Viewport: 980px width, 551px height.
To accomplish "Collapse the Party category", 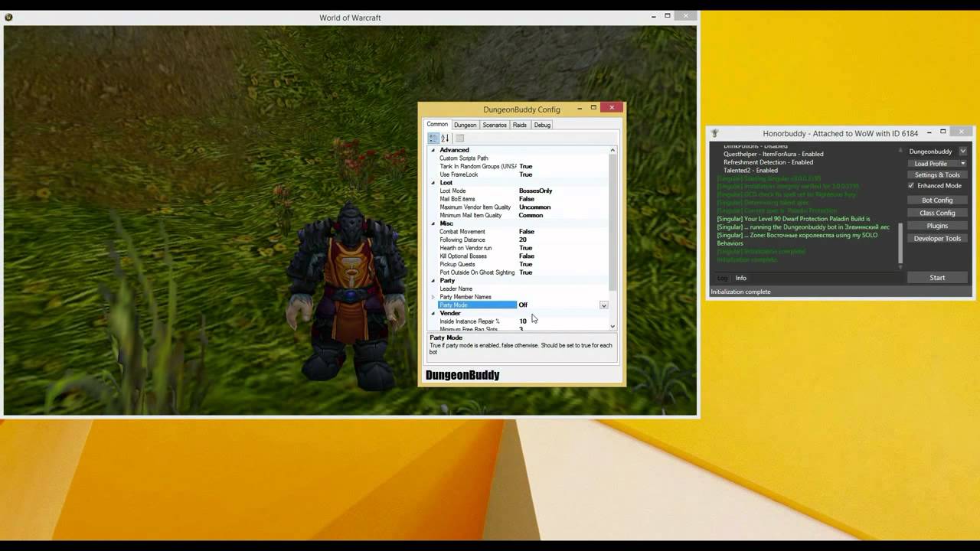I will pyautogui.click(x=433, y=281).
